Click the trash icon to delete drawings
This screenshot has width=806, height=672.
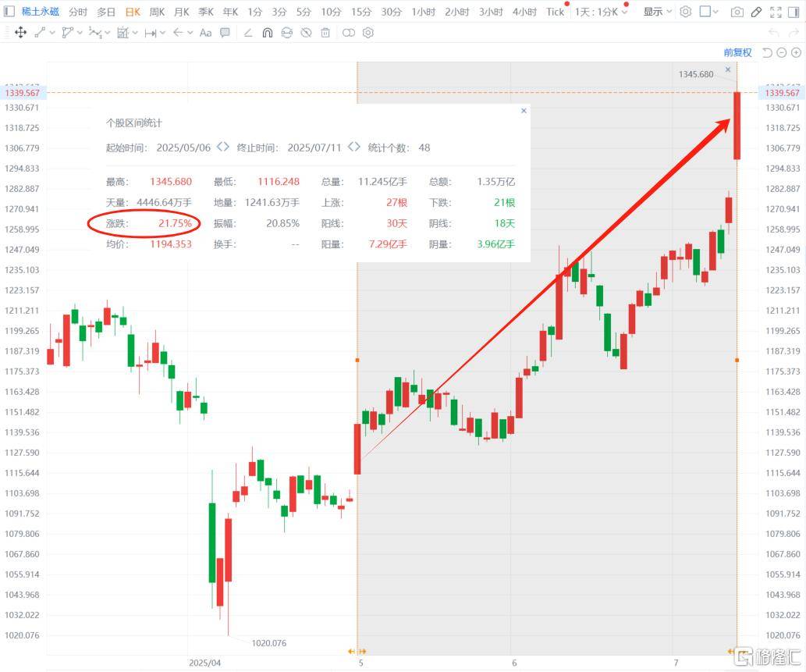[325, 33]
